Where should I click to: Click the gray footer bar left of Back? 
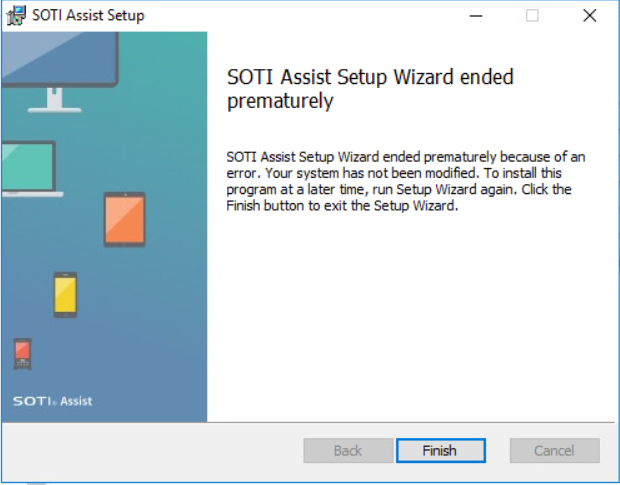click(x=152, y=451)
